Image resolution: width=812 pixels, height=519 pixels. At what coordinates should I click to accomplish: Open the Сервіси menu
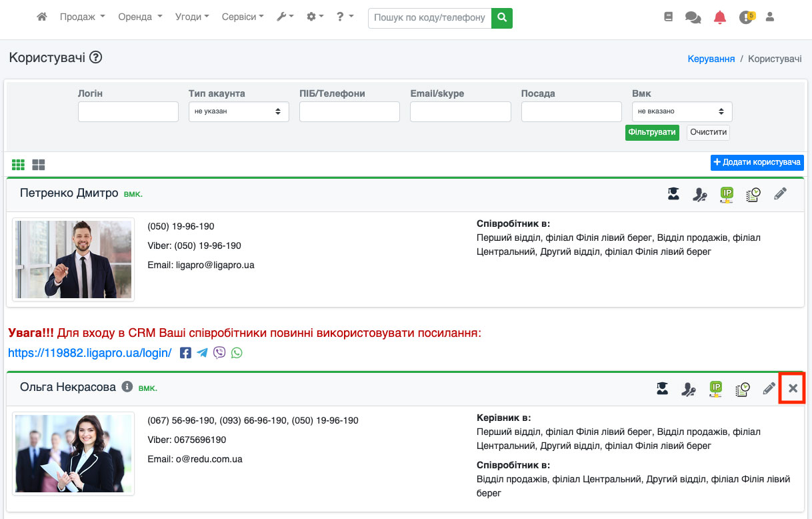pos(242,17)
